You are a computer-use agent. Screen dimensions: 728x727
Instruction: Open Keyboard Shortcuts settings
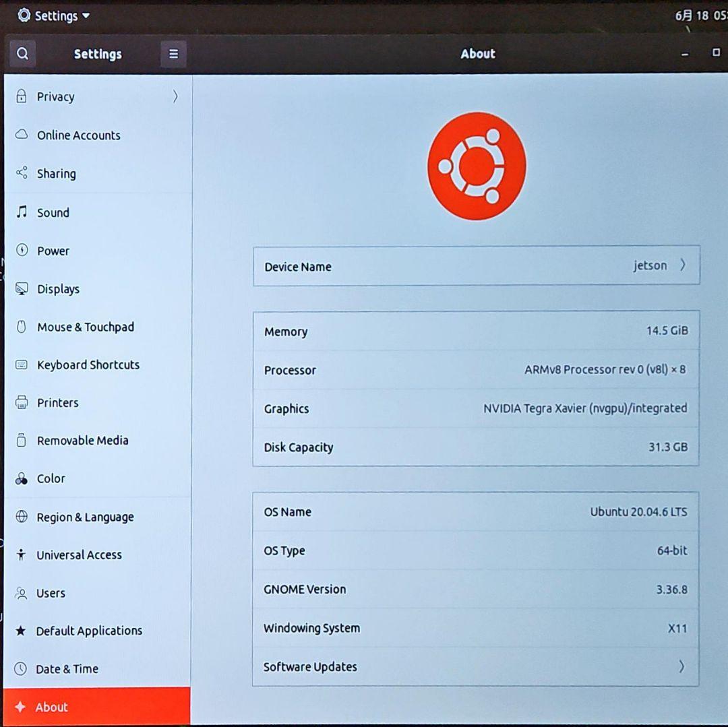(x=98, y=365)
